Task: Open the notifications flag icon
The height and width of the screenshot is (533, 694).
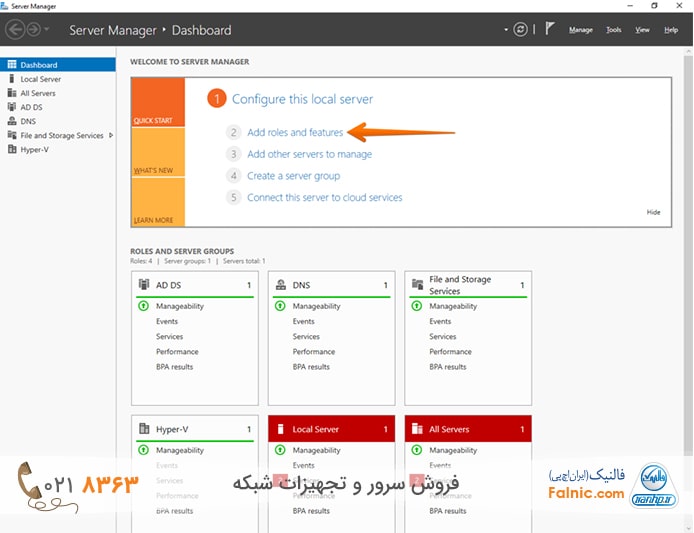Action: [550, 30]
